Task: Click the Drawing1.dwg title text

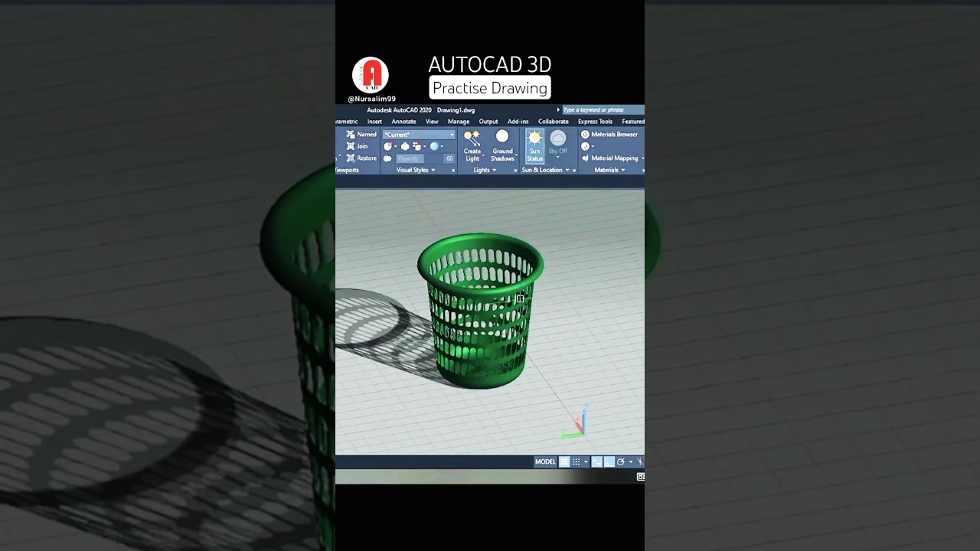Action: tap(456, 110)
